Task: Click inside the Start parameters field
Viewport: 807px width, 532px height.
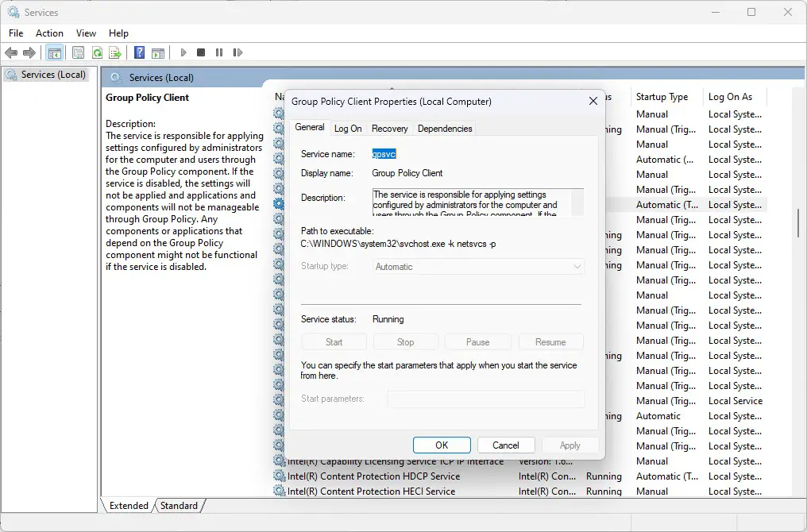Action: [x=485, y=399]
